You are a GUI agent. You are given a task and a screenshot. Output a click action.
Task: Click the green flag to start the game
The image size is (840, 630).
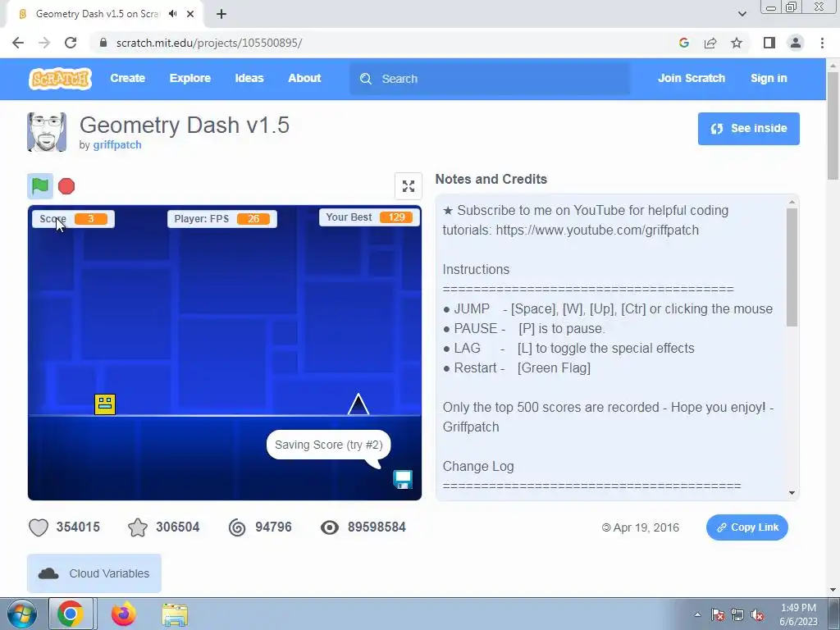(x=40, y=186)
